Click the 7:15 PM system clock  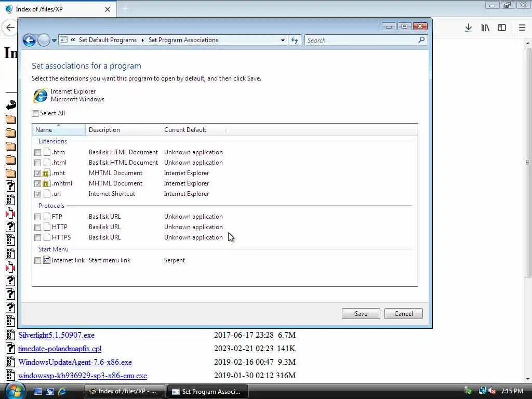click(x=512, y=391)
